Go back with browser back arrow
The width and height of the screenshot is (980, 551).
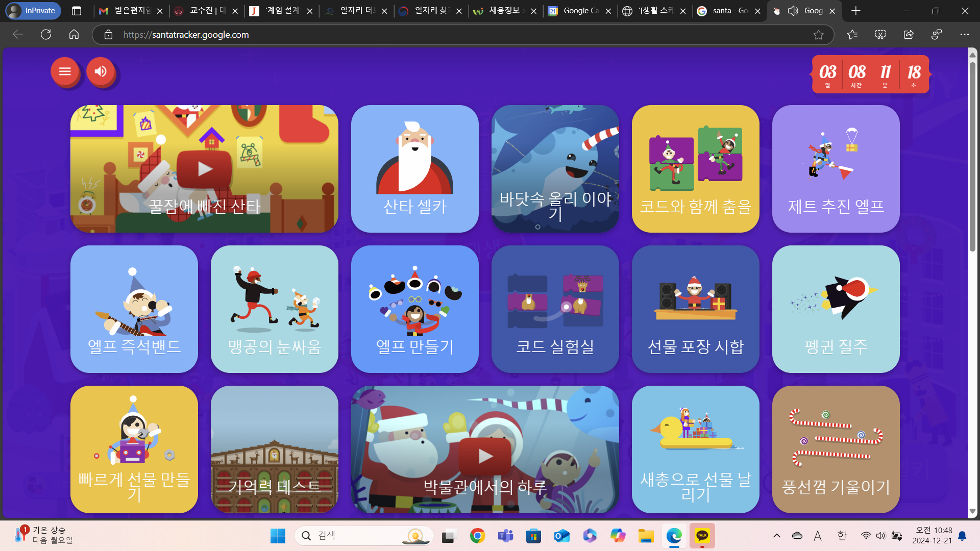(18, 35)
